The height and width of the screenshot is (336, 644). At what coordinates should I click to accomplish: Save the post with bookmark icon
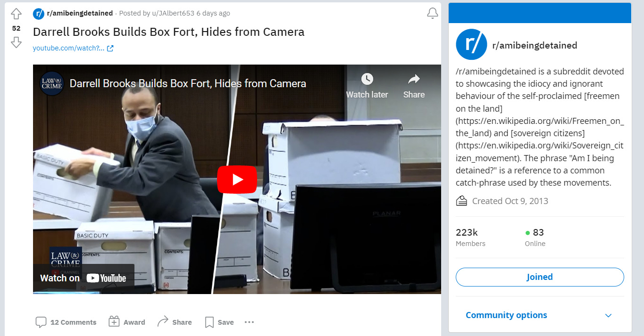point(219,322)
